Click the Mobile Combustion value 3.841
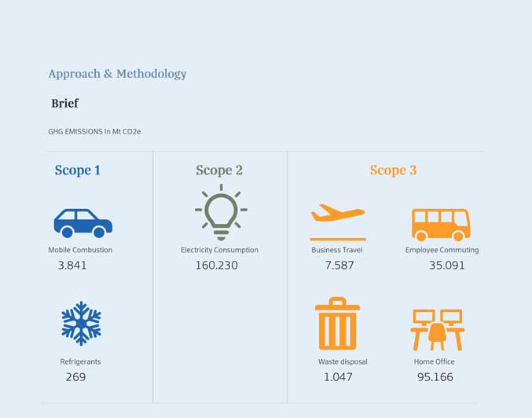 click(x=72, y=266)
